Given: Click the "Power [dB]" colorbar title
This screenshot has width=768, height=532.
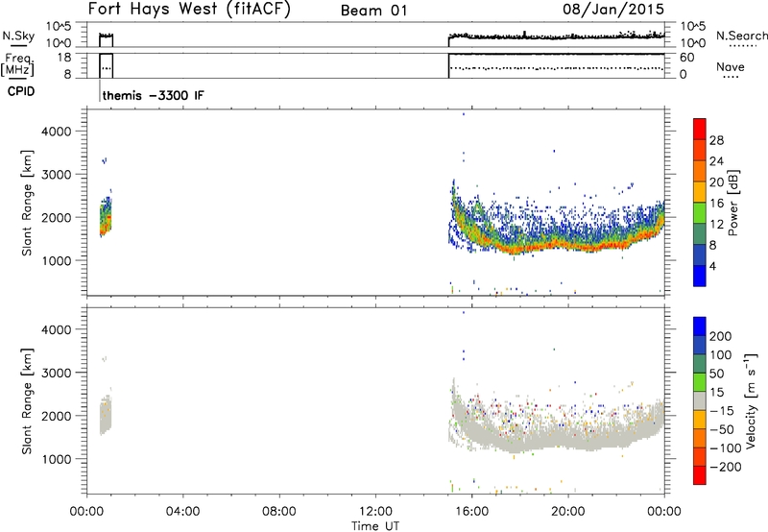Looking at the screenshot, I should (x=733, y=203).
